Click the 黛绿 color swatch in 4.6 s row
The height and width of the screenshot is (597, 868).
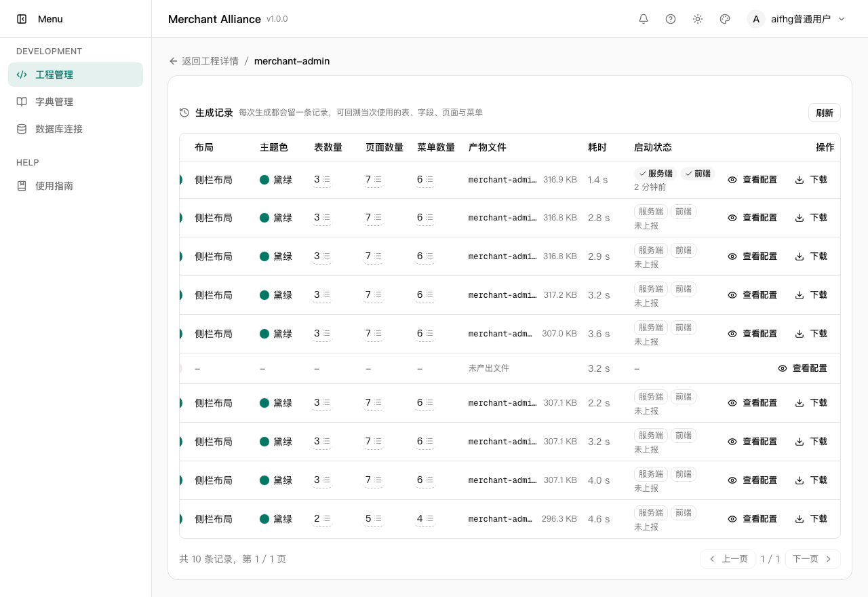(x=264, y=519)
